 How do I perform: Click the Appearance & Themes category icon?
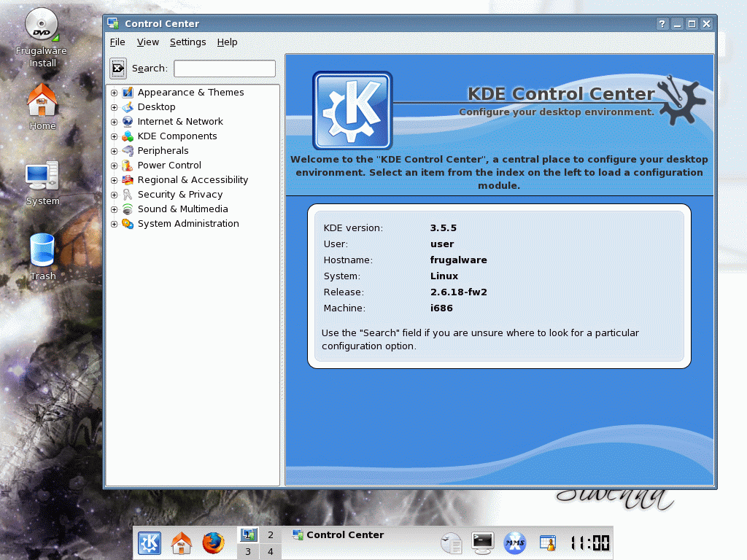tap(128, 93)
